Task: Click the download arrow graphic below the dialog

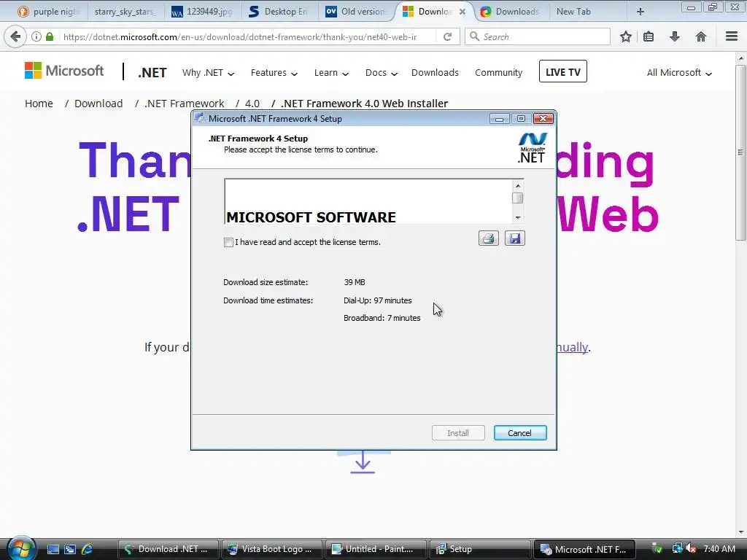Action: point(363,462)
